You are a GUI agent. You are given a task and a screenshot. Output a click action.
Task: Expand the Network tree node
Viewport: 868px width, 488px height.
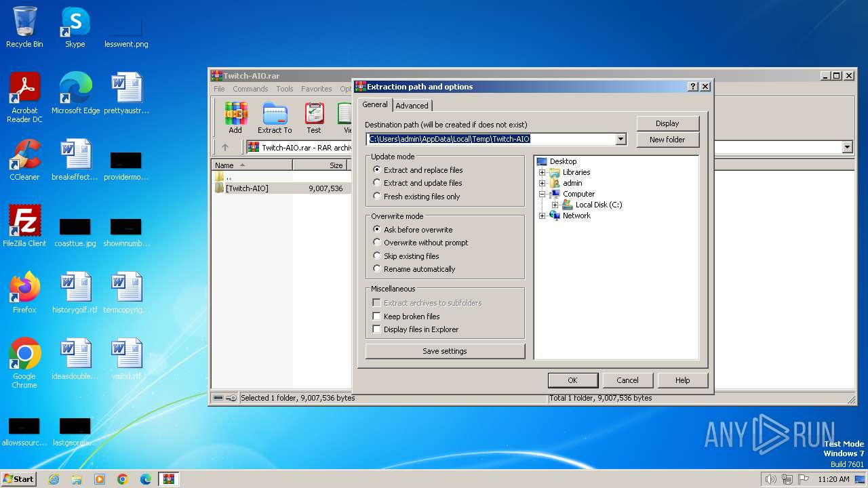(542, 216)
